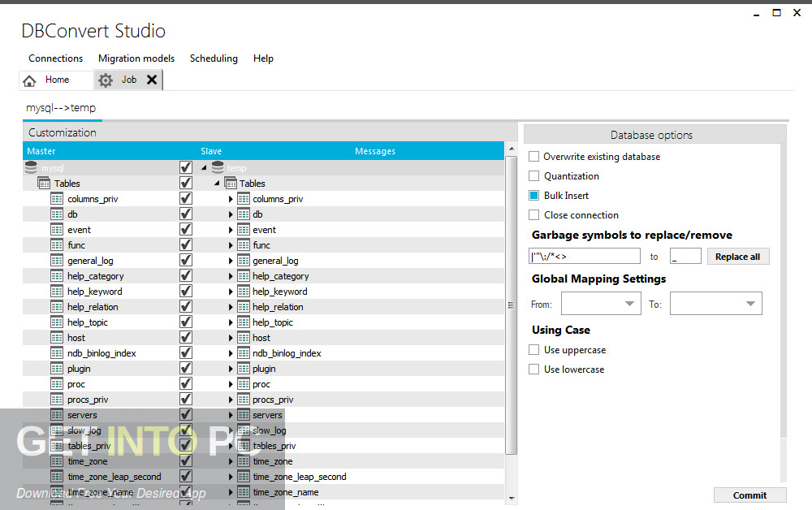
Task: Click Slave time_zone_leap_second table icon
Action: click(x=244, y=477)
